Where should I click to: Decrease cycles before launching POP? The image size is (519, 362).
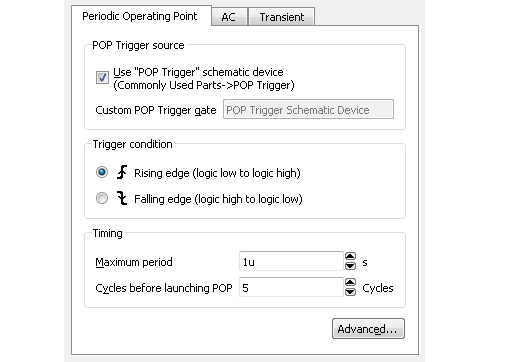click(x=350, y=292)
